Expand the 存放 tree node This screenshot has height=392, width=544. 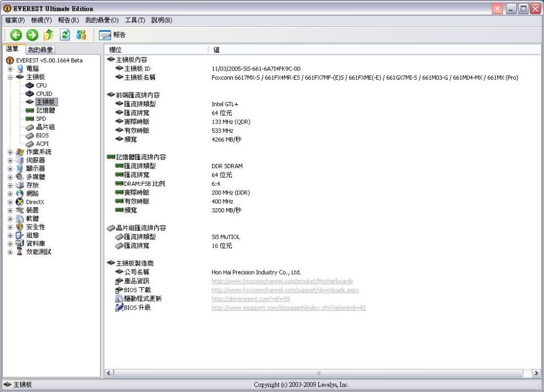(10, 185)
